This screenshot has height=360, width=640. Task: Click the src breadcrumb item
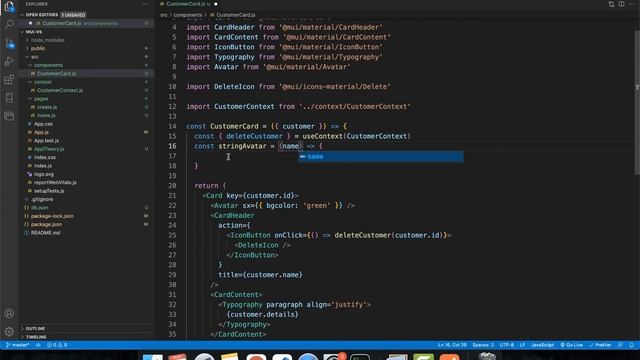tap(164, 15)
